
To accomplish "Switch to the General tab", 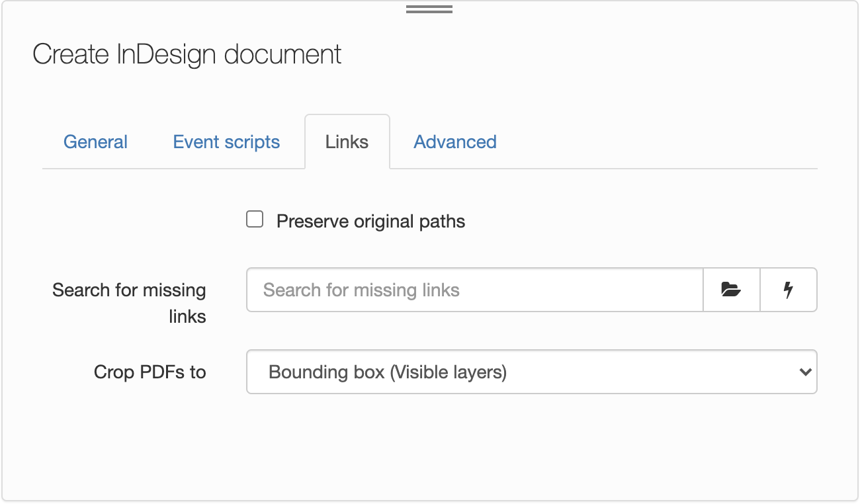I will 95,142.
